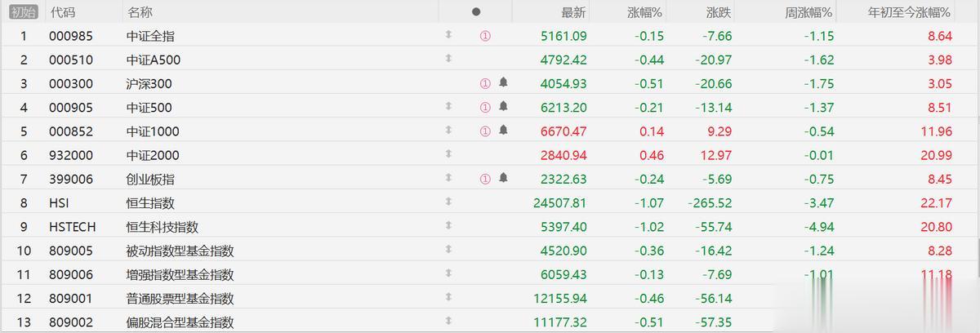Open the 恒生科技指数 name link
This screenshot has height=333, width=980.
[x=163, y=227]
